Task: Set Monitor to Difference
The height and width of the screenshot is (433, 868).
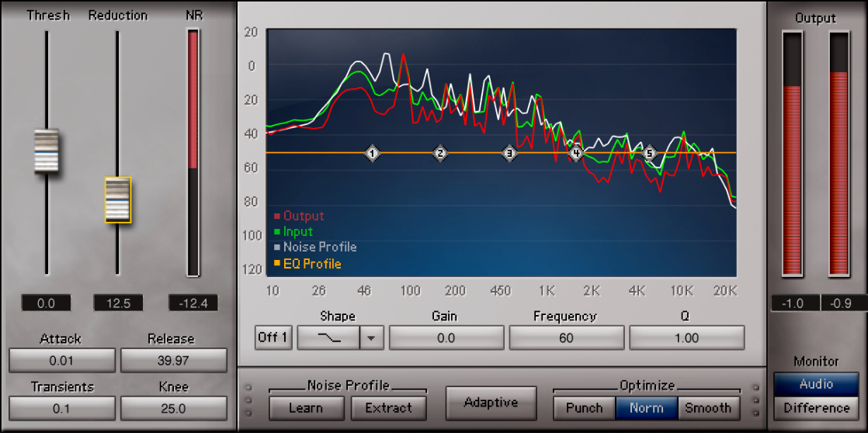Action: (817, 408)
